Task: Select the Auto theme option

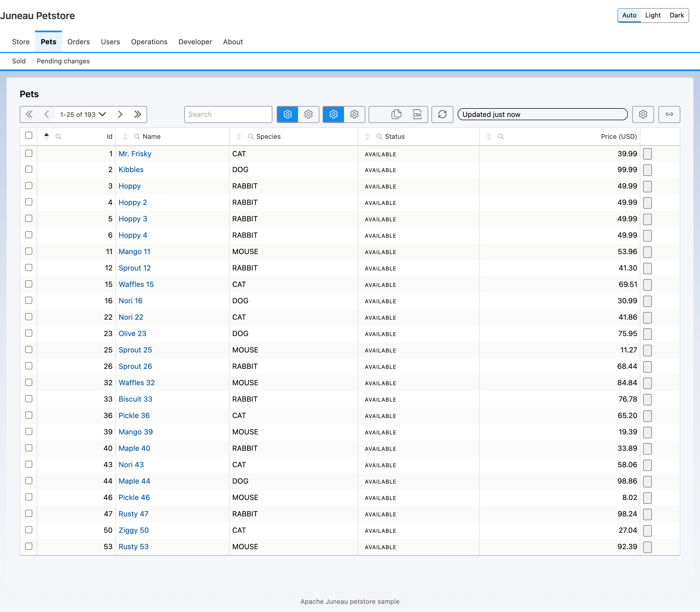Action: (x=629, y=15)
